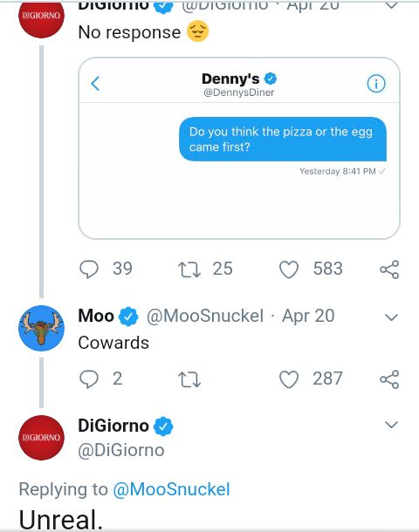Image resolution: width=419 pixels, height=532 pixels.
Task: Retweet Moo's Cowards tweet
Action: click(x=189, y=379)
